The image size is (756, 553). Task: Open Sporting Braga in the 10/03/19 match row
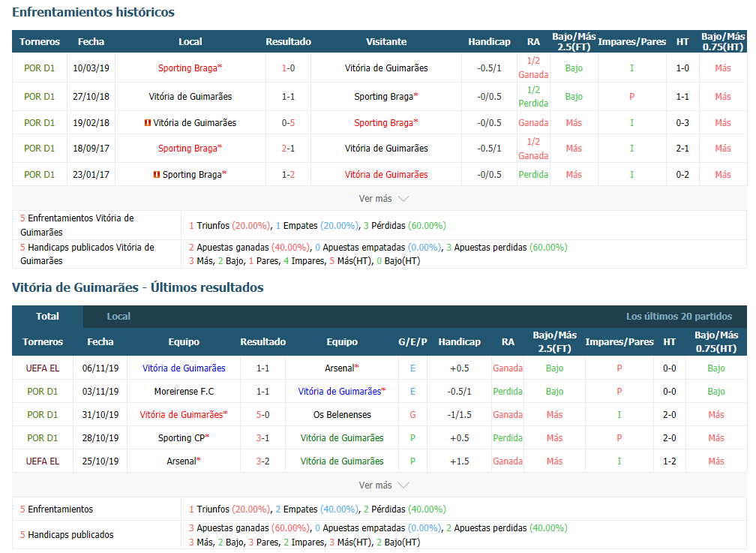tap(190, 68)
